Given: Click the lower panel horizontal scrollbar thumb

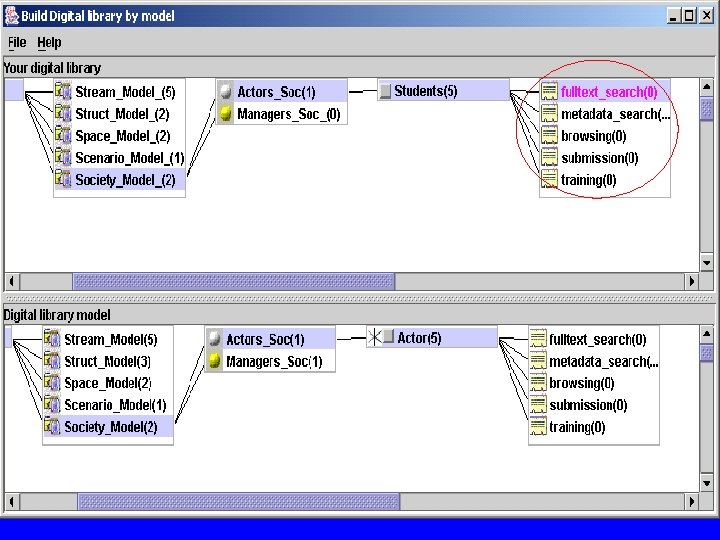Looking at the screenshot, I should (x=239, y=501).
